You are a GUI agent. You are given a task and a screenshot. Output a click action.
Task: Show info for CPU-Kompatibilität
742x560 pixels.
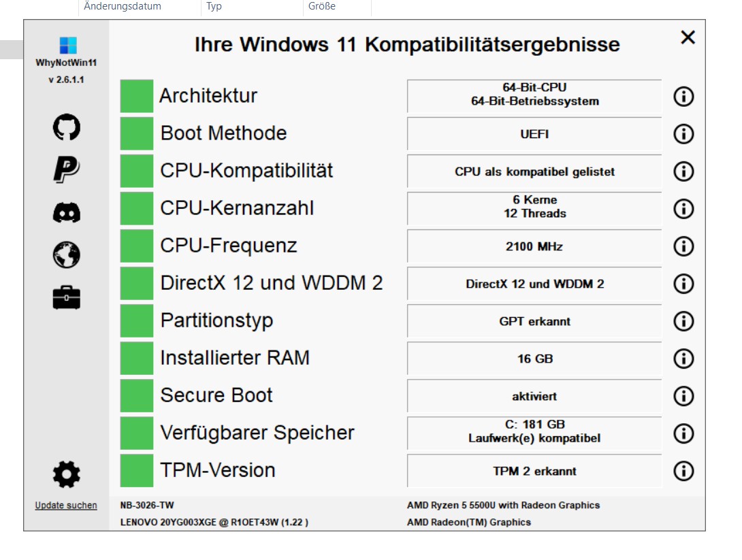pyautogui.click(x=683, y=171)
